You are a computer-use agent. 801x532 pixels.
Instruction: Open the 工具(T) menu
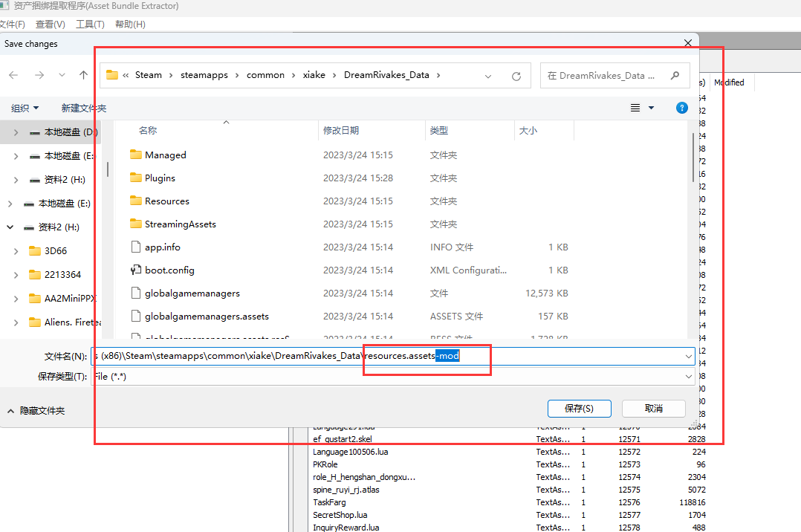(90, 25)
